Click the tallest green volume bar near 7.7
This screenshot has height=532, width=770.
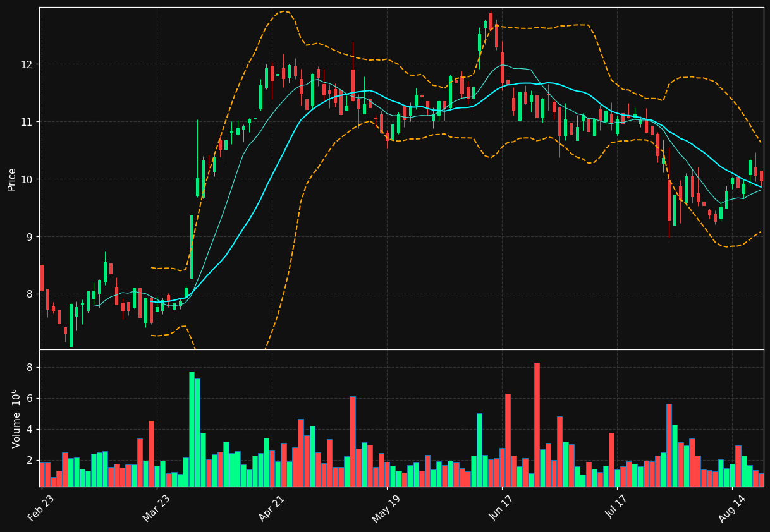click(192, 429)
